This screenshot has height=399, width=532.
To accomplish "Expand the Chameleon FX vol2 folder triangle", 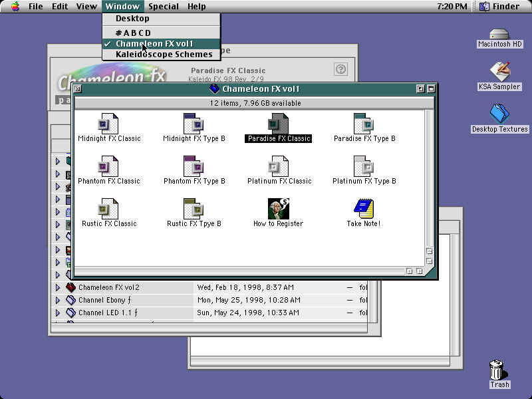I will pos(58,287).
